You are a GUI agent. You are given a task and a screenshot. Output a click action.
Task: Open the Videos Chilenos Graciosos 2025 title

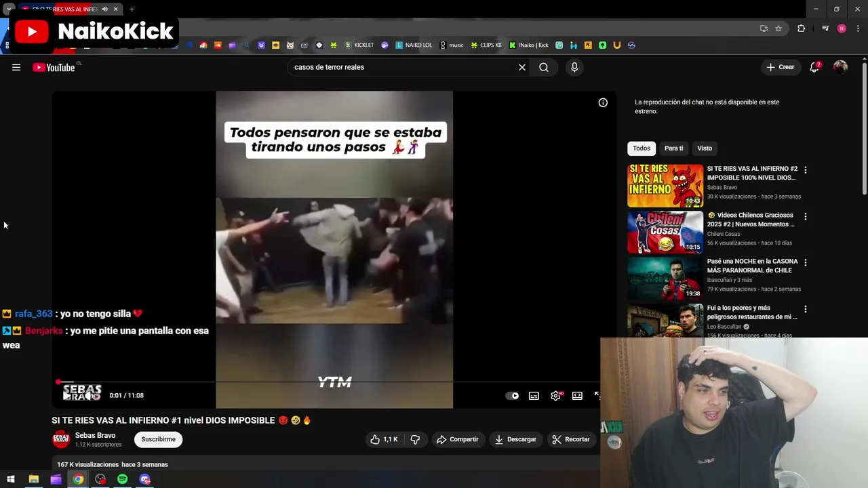(x=751, y=220)
